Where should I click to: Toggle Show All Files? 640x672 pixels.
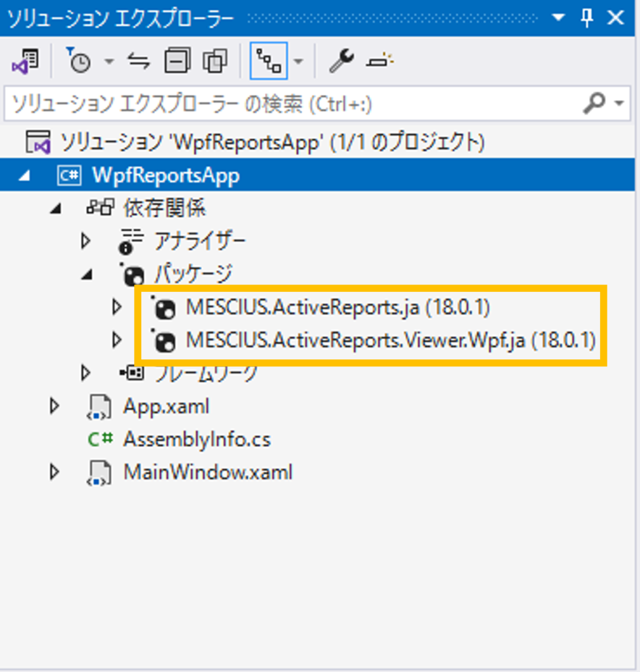214,61
